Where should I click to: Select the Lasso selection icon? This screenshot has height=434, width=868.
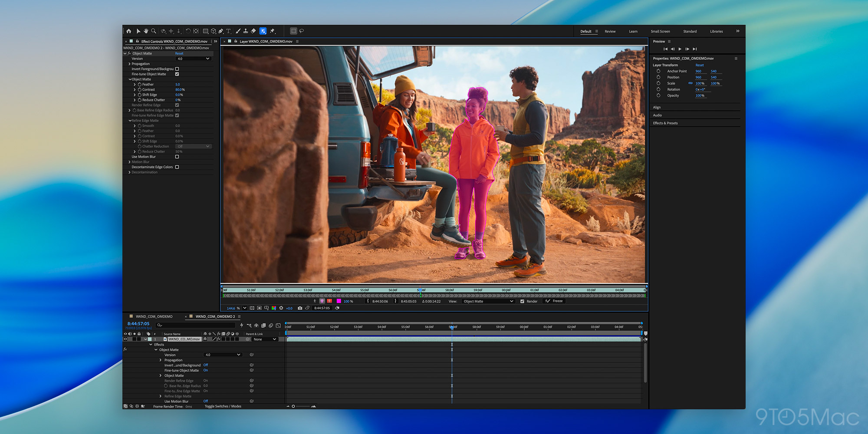(301, 31)
